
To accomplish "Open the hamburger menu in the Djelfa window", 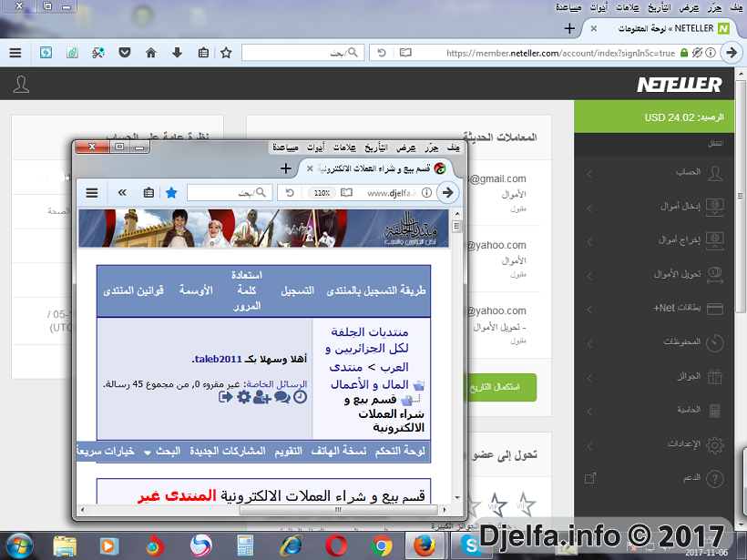I will click(x=92, y=192).
